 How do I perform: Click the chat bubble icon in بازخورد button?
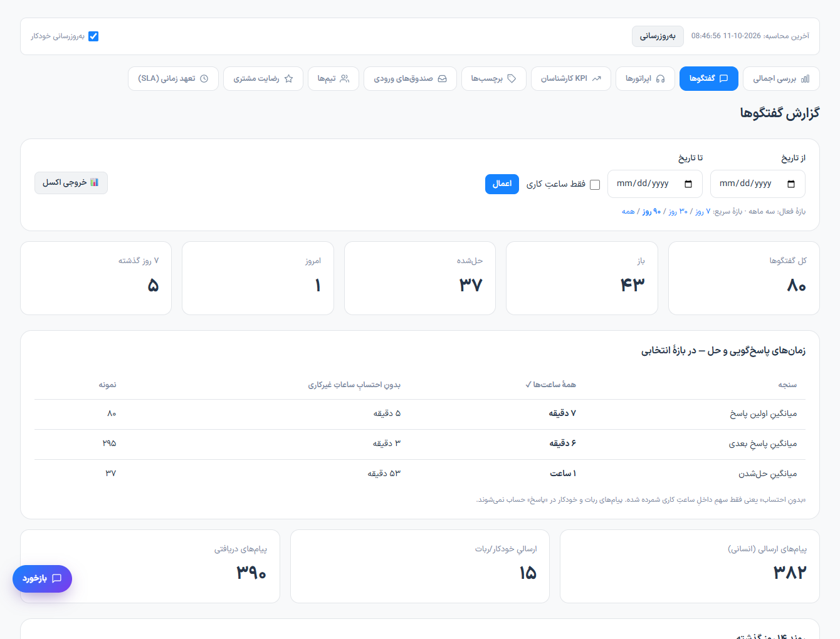coord(57,578)
